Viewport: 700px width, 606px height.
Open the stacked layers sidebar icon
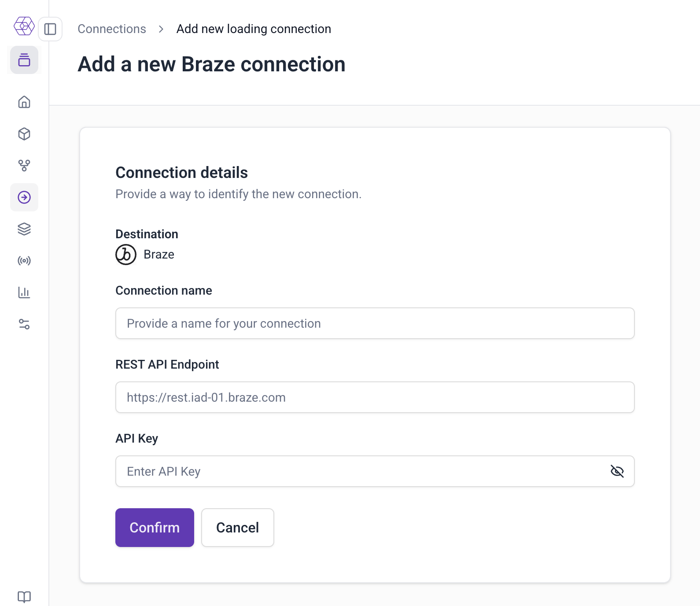pyautogui.click(x=24, y=229)
